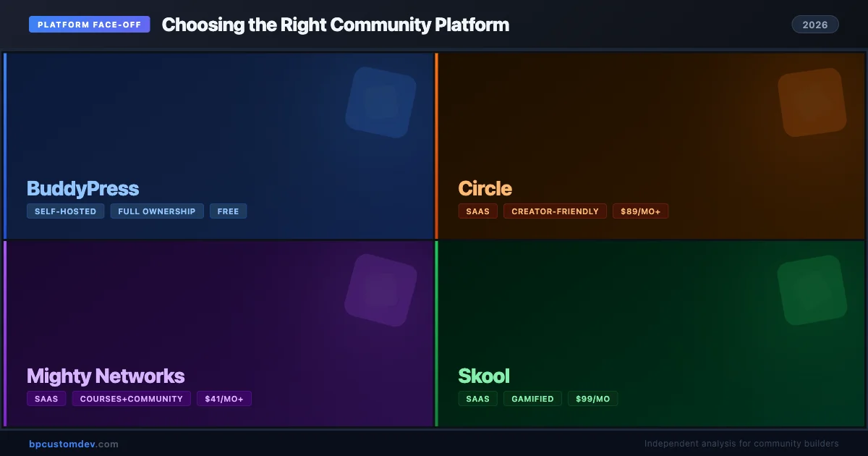Expand the COURSES+COMMUNITY tag
Image resolution: width=868 pixels, height=456 pixels.
click(x=131, y=398)
